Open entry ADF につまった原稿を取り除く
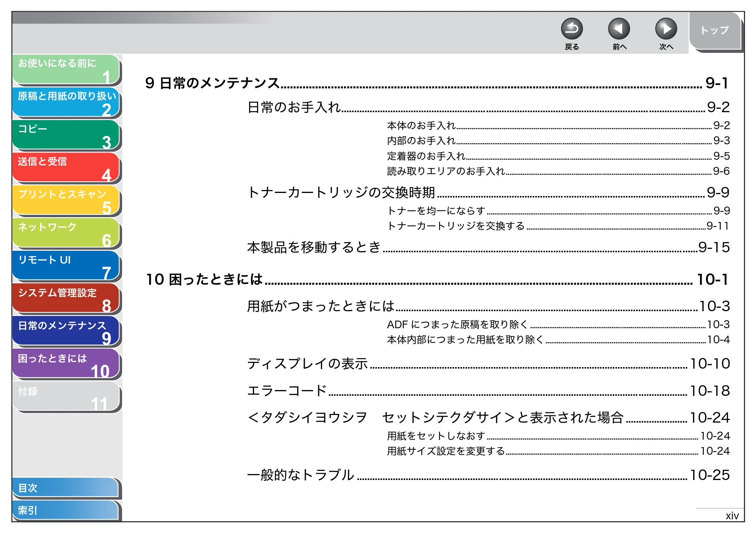 pos(558,324)
